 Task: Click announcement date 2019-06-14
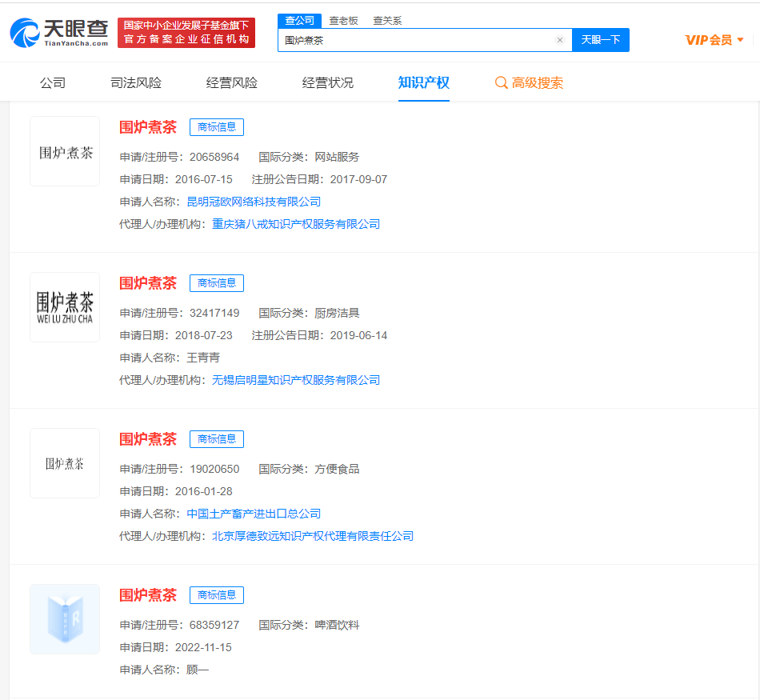pyautogui.click(x=358, y=336)
